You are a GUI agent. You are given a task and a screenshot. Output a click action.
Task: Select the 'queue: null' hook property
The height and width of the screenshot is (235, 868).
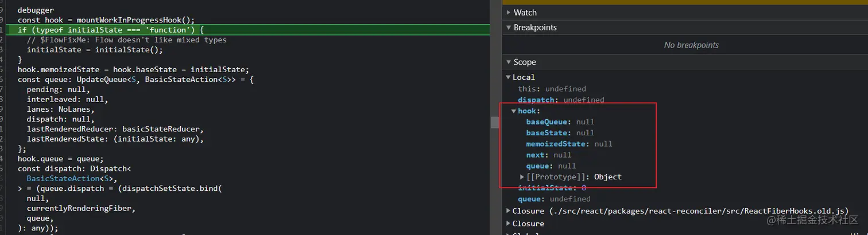[x=551, y=166]
